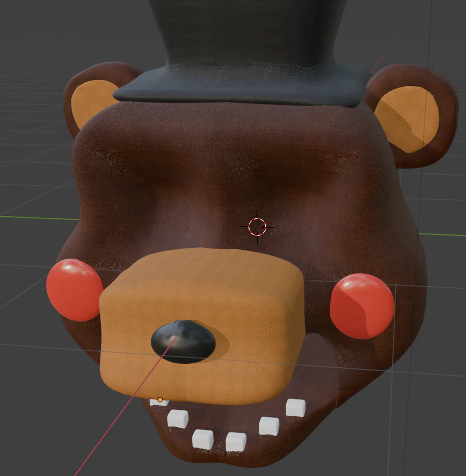Select the black nose on the muzzle
The image size is (466, 476).
183,341
